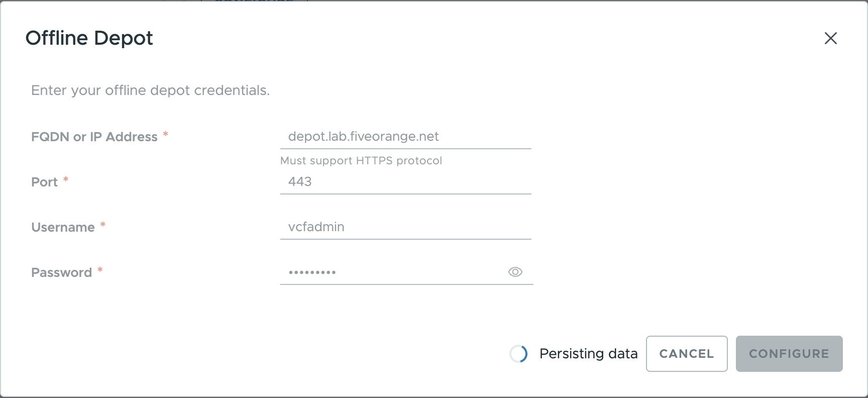Click the required asterisk beside Port
This screenshot has width=868, height=398.
(66, 179)
